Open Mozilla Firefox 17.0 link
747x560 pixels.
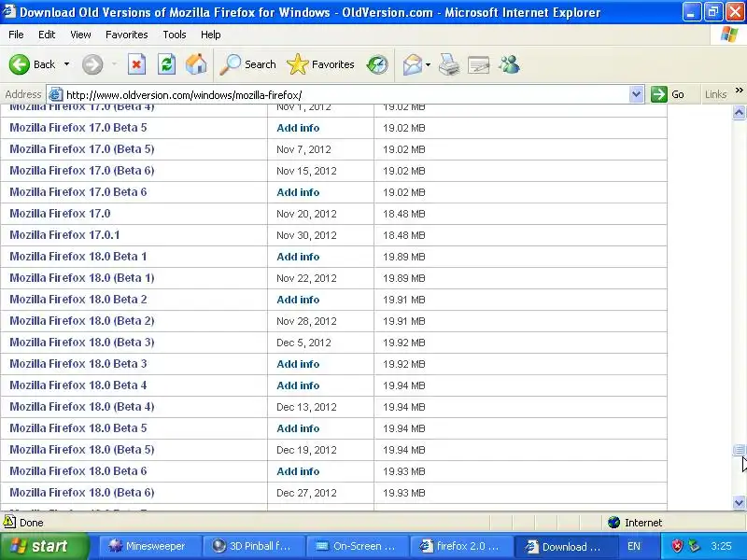(x=60, y=214)
